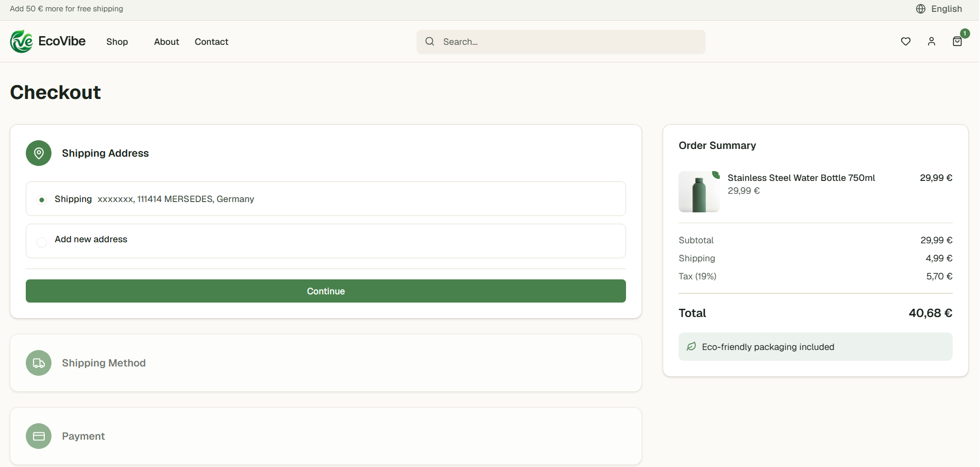Image resolution: width=980 pixels, height=467 pixels.
Task: Click 'Eco-friendly packaging included' text
Action: pyautogui.click(x=768, y=347)
